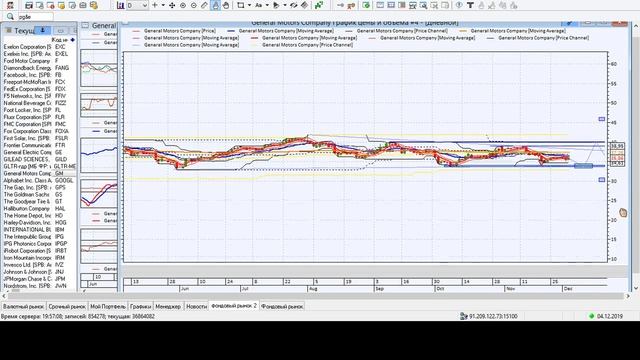Select General Electric row GE
The width and height of the screenshot is (640, 360).
tap(39, 152)
